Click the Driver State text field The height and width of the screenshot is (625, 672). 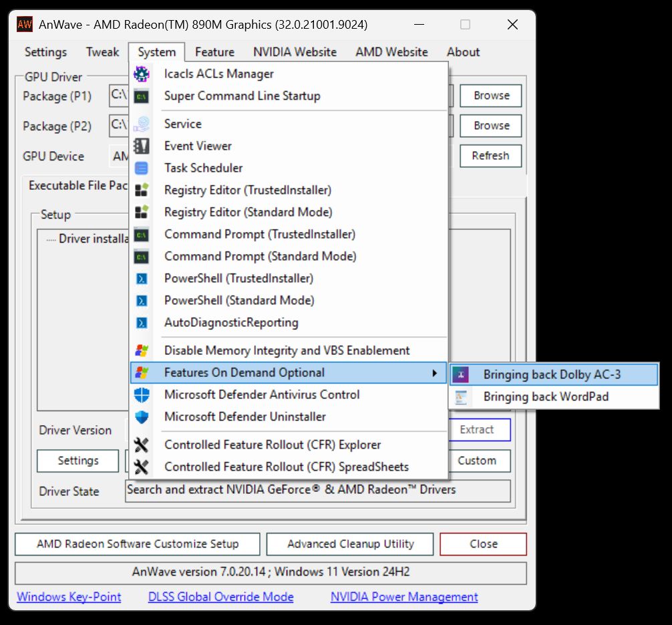pos(318,491)
